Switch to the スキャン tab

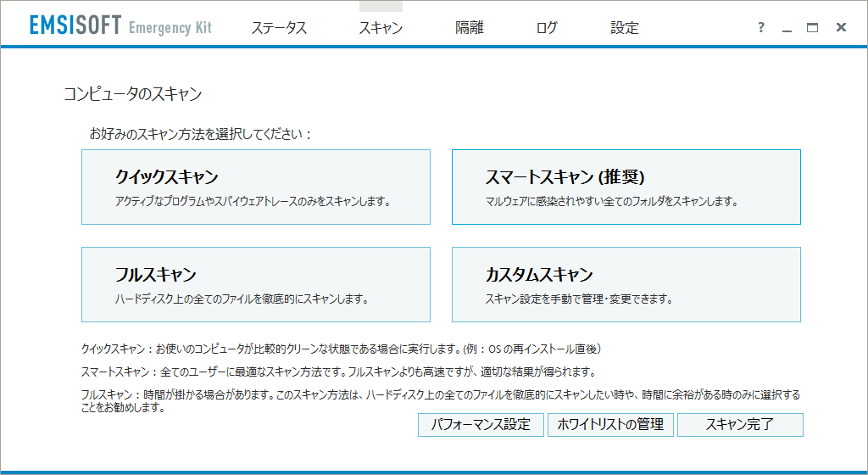pyautogui.click(x=381, y=27)
